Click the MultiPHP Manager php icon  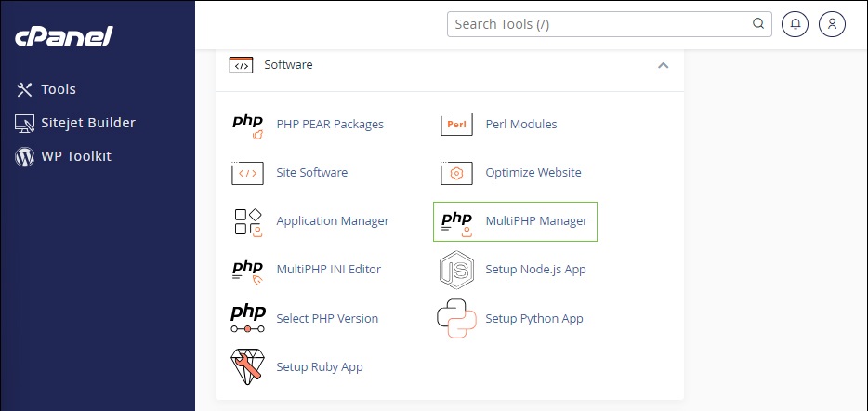456,223
